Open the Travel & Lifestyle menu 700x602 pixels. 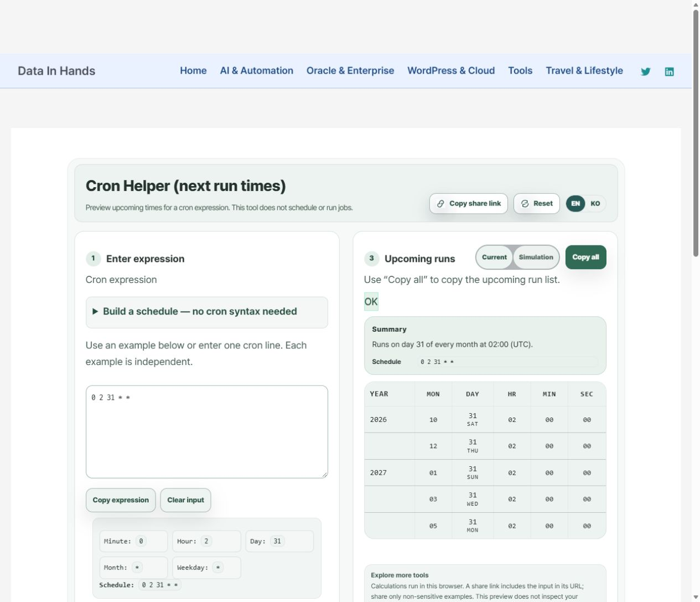click(x=584, y=71)
